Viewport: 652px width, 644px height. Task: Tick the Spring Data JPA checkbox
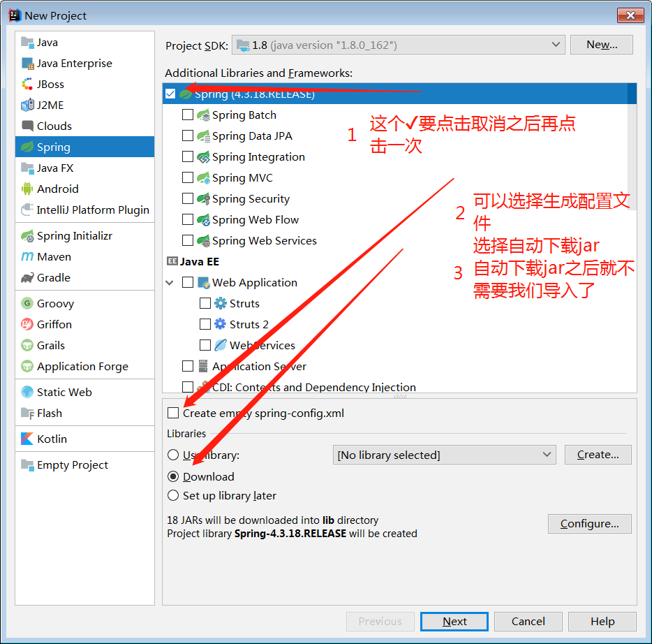pyautogui.click(x=188, y=136)
